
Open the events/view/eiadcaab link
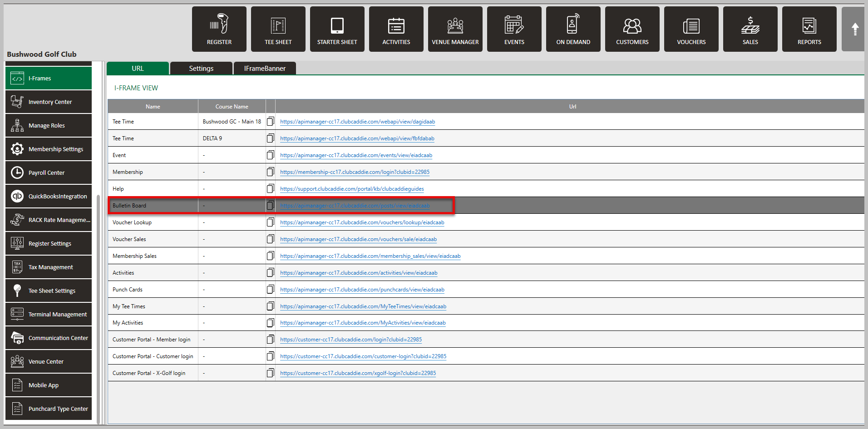tap(356, 155)
